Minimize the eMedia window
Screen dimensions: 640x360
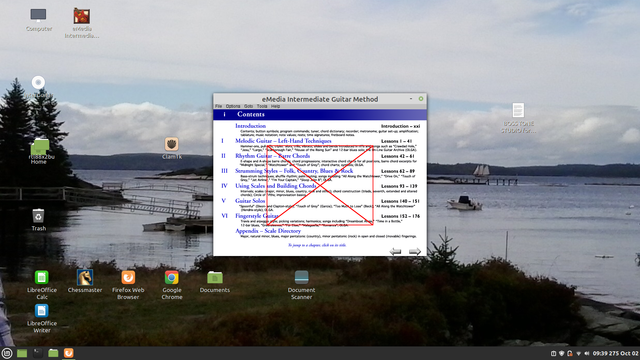tap(411, 99)
